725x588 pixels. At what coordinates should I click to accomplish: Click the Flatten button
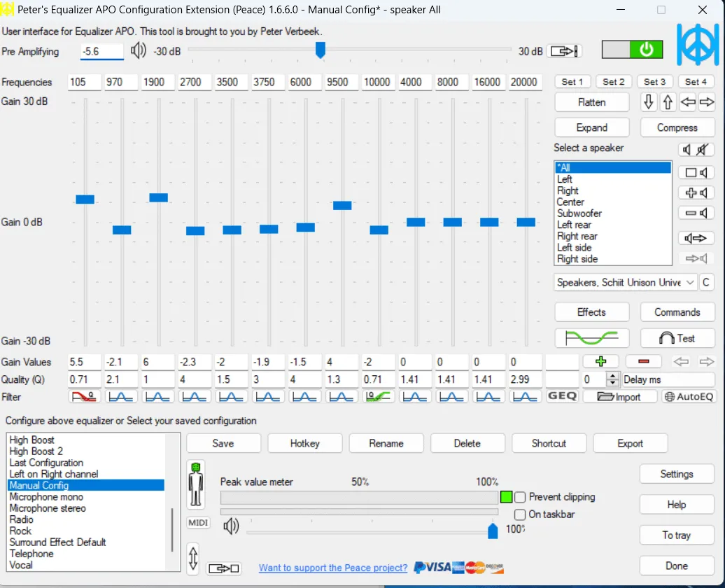(x=591, y=102)
